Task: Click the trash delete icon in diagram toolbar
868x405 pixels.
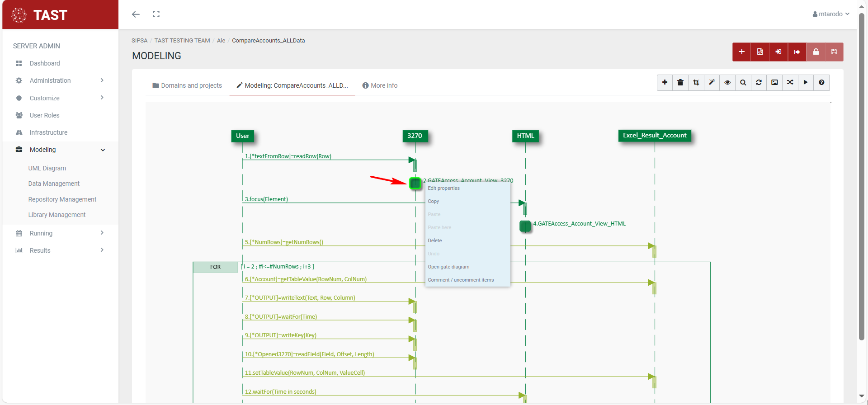Action: pyautogui.click(x=680, y=83)
